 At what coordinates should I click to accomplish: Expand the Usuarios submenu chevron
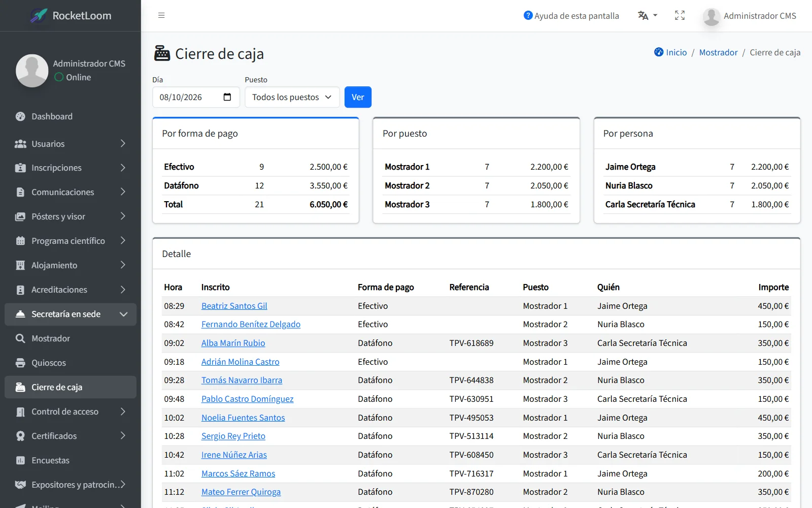click(123, 144)
